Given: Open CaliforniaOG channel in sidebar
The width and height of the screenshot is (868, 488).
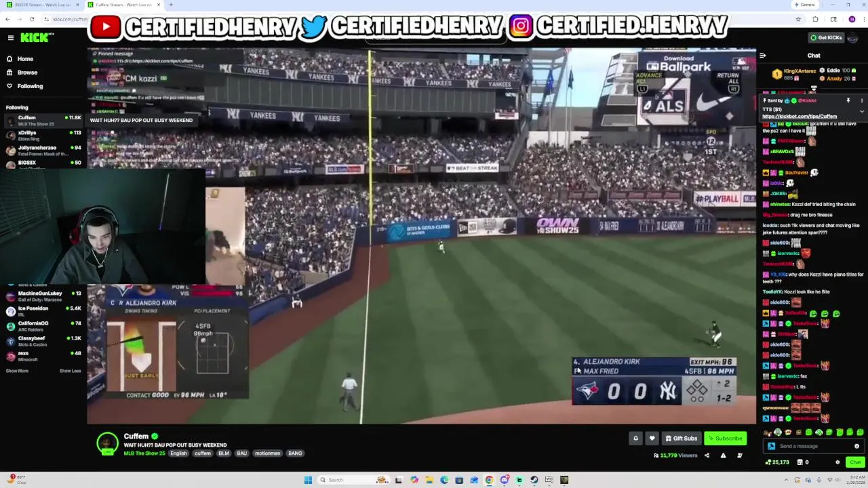Looking at the screenshot, I should click(43, 326).
